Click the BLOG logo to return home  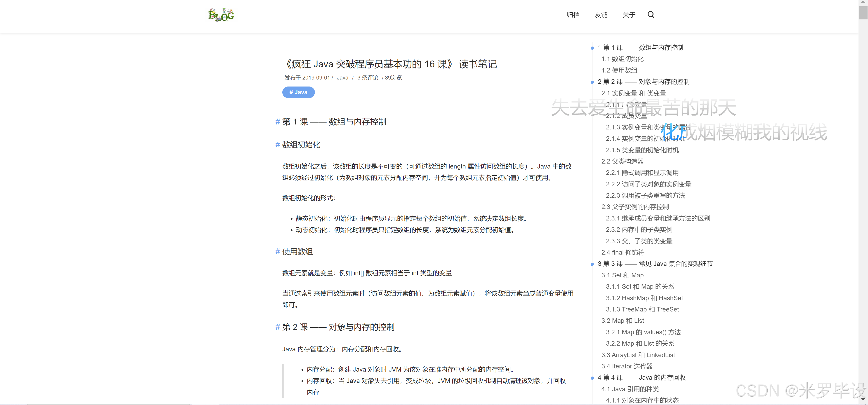(221, 14)
